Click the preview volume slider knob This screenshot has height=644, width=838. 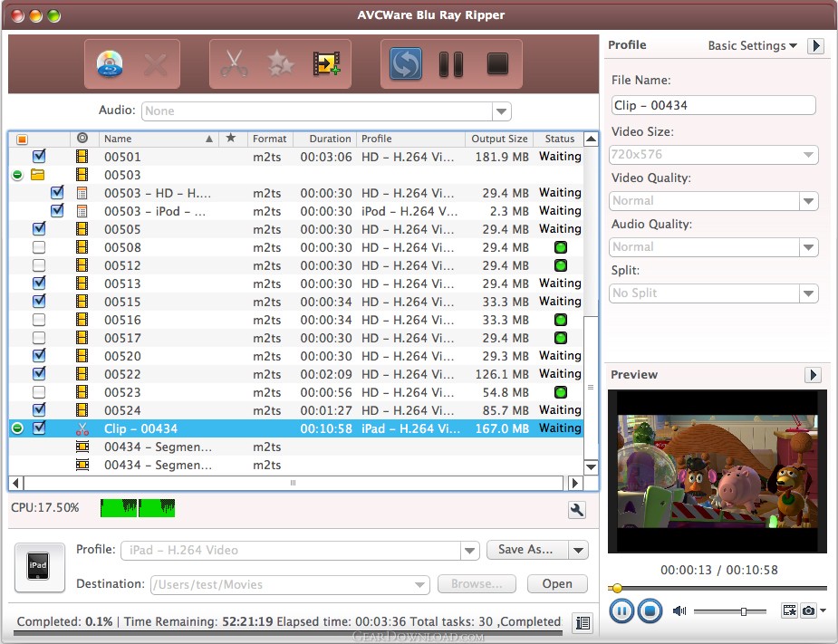pyautogui.click(x=744, y=611)
